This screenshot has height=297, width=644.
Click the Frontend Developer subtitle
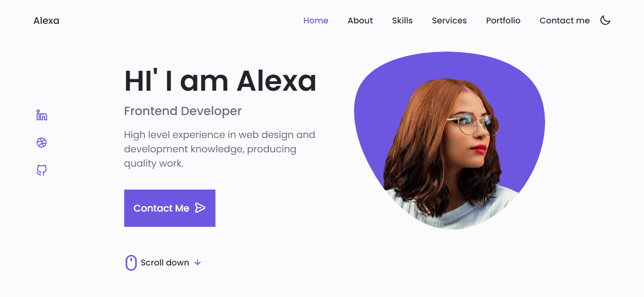click(x=183, y=111)
